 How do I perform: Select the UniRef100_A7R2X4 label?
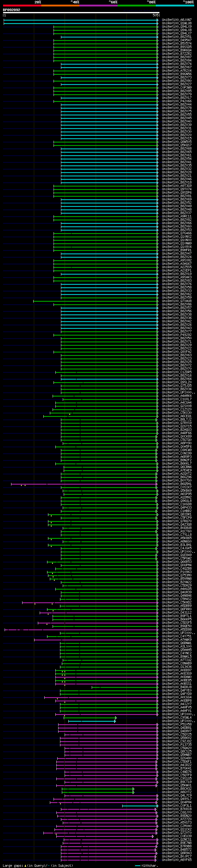177,71
